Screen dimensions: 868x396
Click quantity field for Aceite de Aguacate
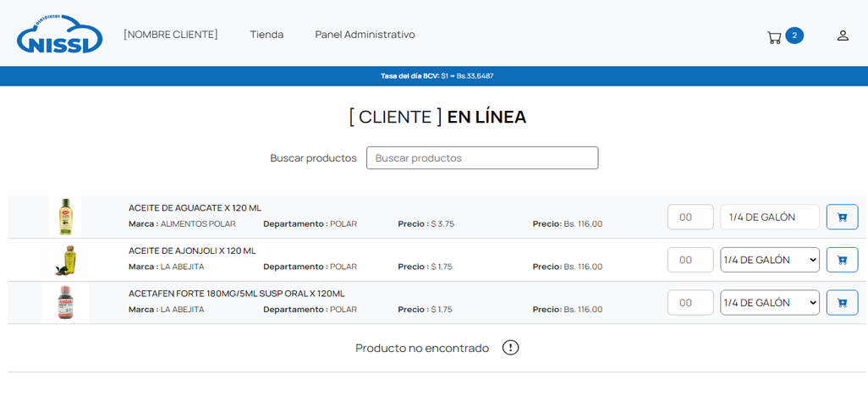click(690, 217)
